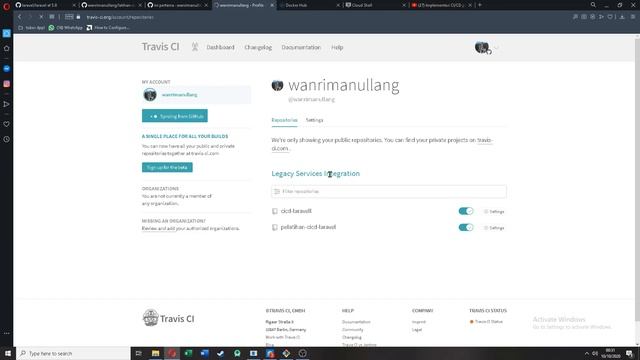
Task: Open the heart bookmarks icon in sidebar
Action: 7,124
